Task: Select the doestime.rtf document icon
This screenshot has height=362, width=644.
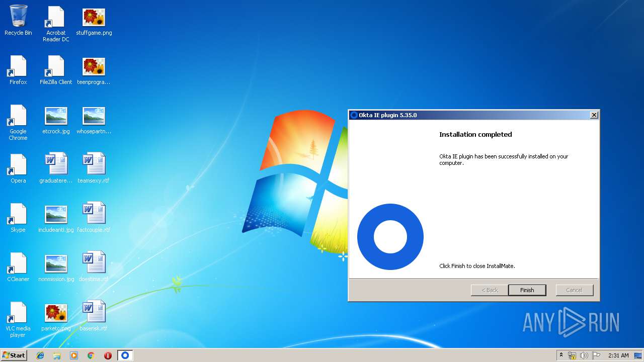Action: [94, 267]
